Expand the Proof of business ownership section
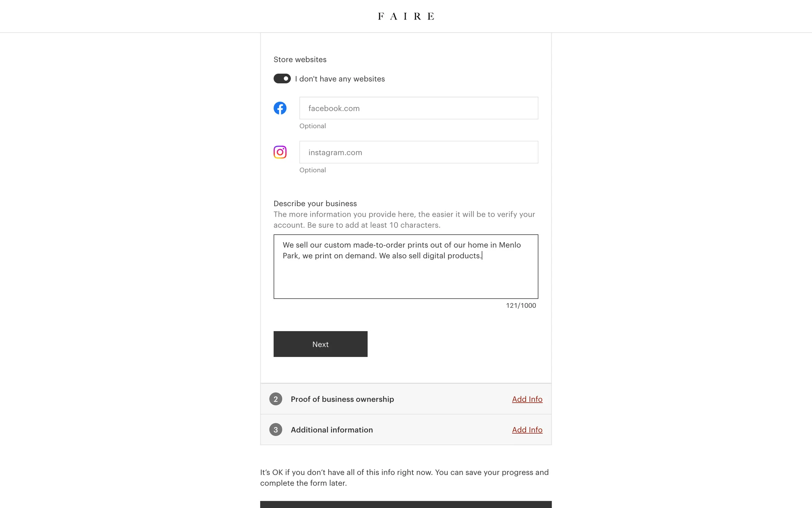Screen dimensions: 812x508 click(342, 399)
